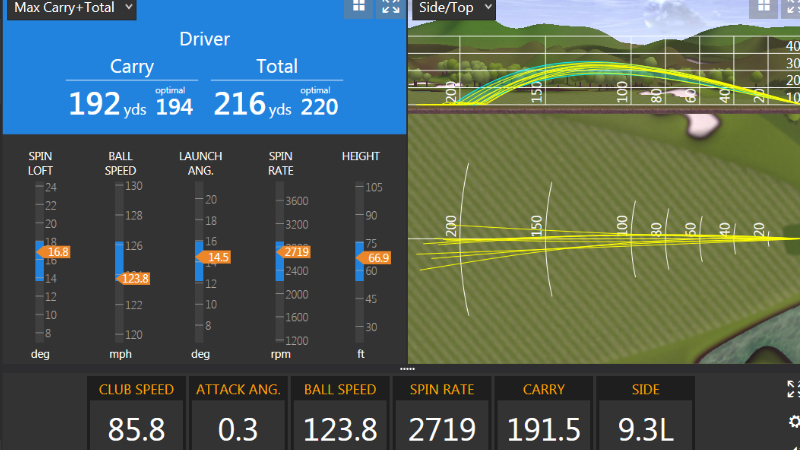The image size is (800, 450).
Task: Click the fullscreen icon beside the data tiles
Action: (x=793, y=389)
